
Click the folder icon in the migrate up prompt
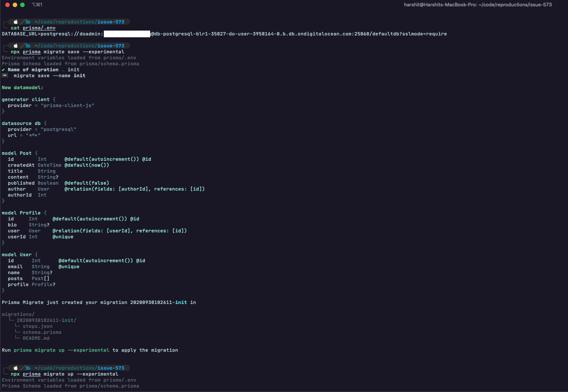(x=28, y=368)
